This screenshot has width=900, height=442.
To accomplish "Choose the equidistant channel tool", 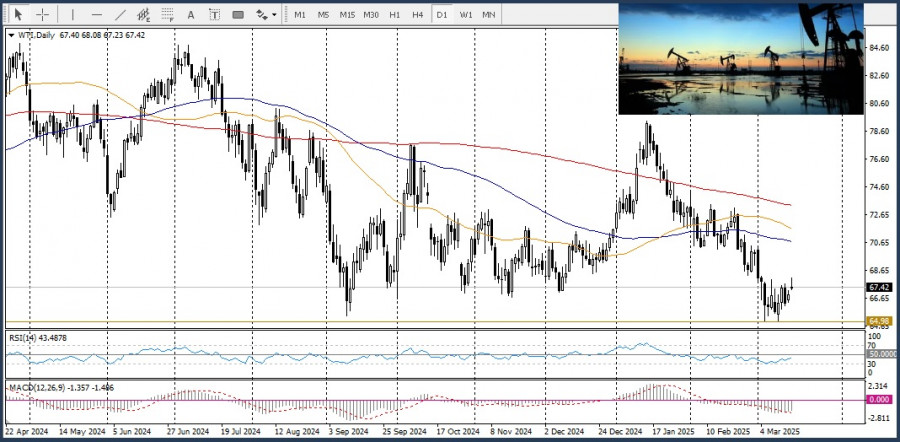I will pos(145,15).
